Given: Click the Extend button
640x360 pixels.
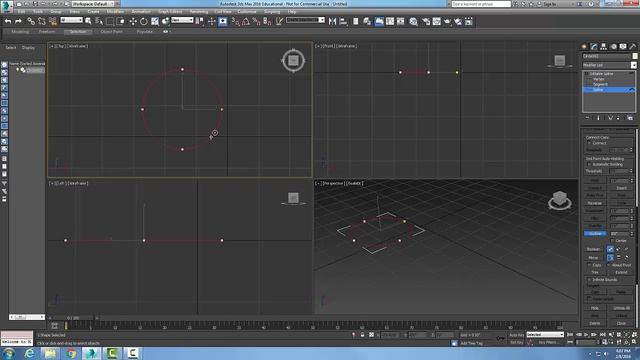Looking at the screenshot, I should (x=621, y=272).
